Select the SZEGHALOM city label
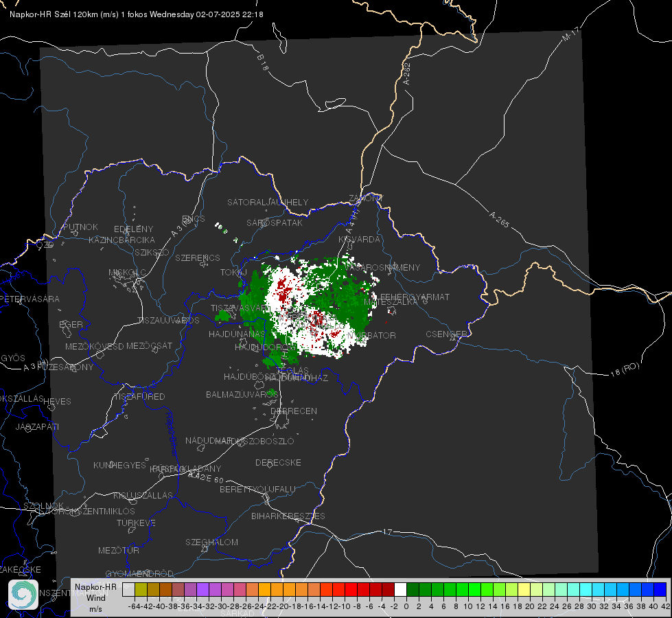The width and height of the screenshot is (672, 618). pyautogui.click(x=211, y=542)
